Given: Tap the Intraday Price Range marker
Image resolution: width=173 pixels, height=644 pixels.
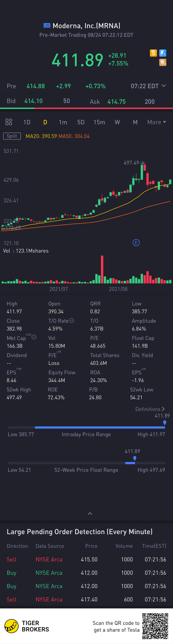Looking at the screenshot, I should tap(165, 423).
